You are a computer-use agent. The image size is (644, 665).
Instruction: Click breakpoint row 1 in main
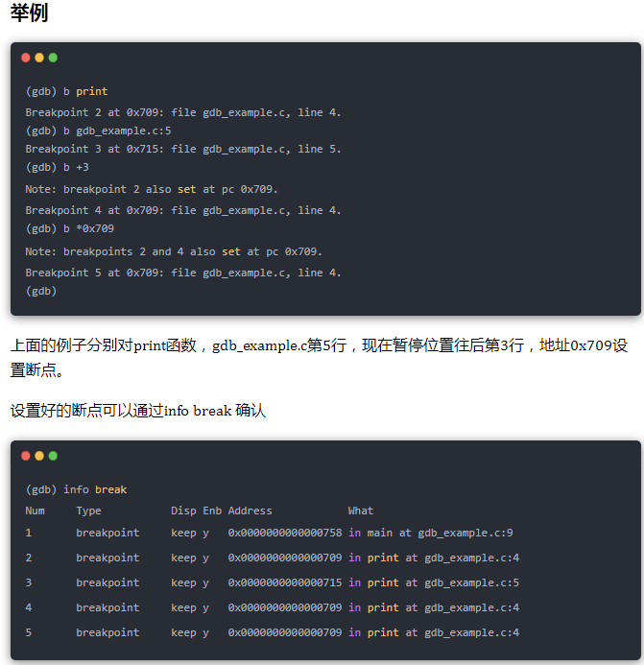(269, 533)
